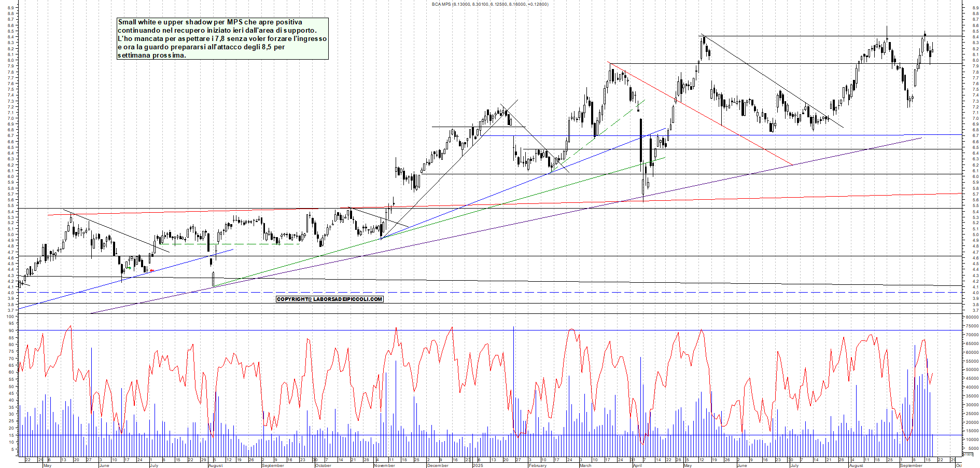Click the 70000 volume scale label
Image resolution: width=980 pixels, height=468 pixels.
(972, 335)
